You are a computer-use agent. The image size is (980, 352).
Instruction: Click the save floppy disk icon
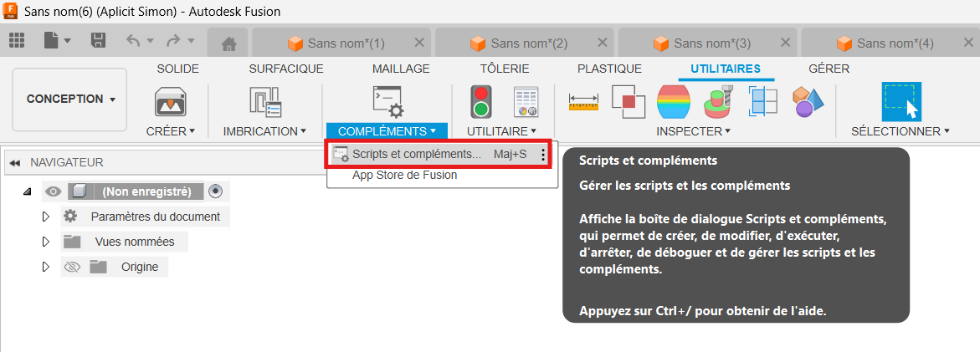98,40
